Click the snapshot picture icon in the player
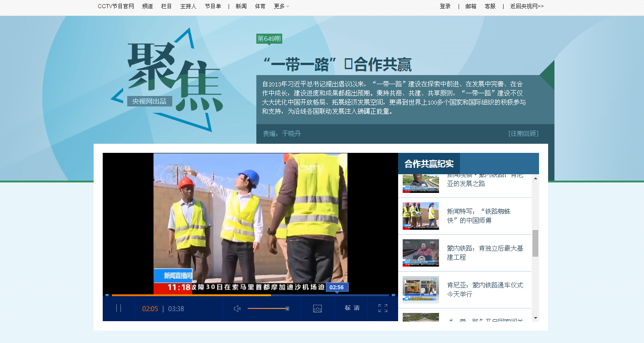The image size is (644, 343). (x=317, y=309)
